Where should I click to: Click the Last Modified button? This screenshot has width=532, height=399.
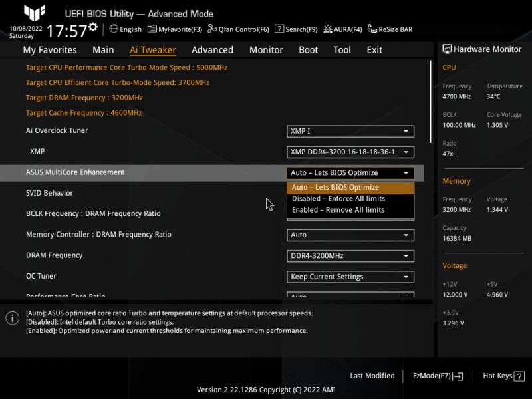click(x=372, y=376)
